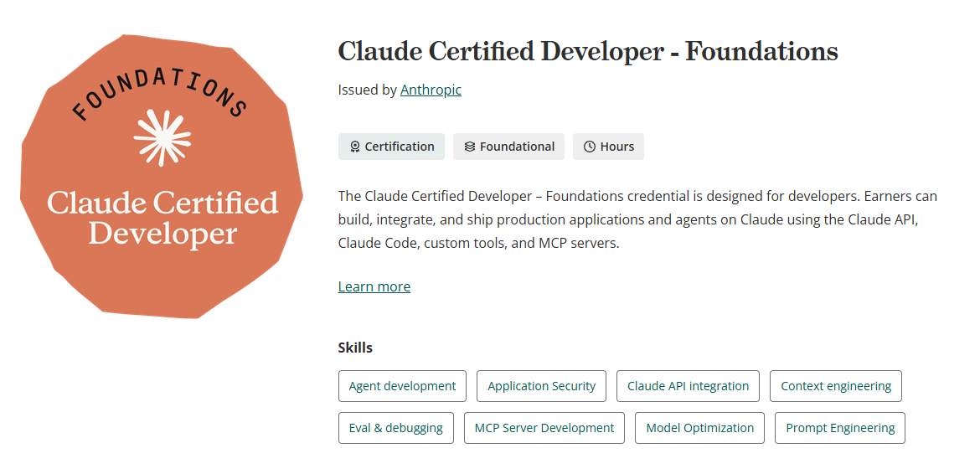Click the Hours duration label
980x474 pixels.
[x=616, y=147]
